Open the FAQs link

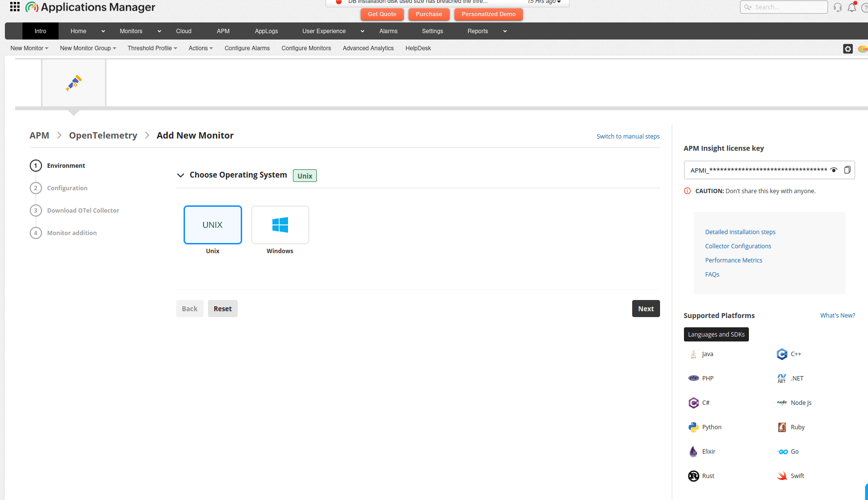712,275
